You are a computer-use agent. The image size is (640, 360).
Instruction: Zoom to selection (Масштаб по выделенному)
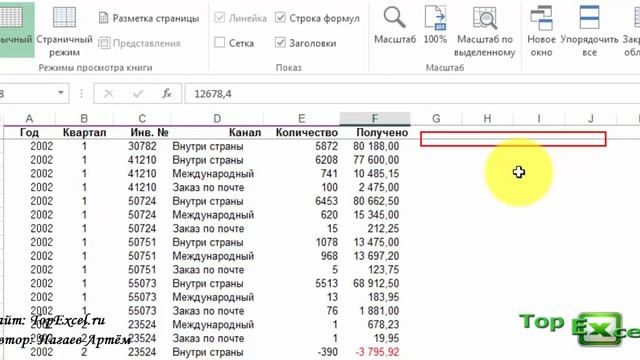(x=484, y=31)
